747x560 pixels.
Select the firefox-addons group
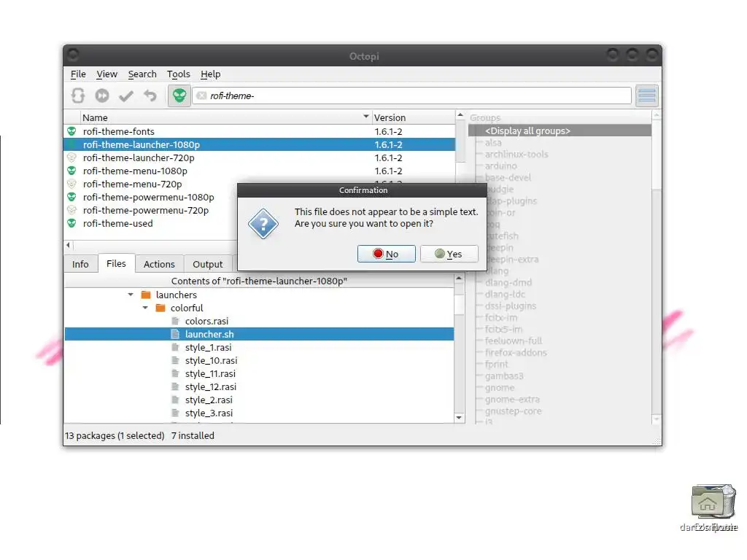click(x=516, y=352)
